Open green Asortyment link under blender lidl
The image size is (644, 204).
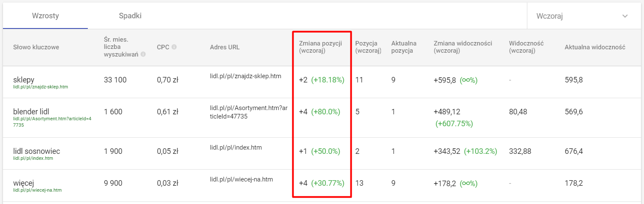(52, 122)
